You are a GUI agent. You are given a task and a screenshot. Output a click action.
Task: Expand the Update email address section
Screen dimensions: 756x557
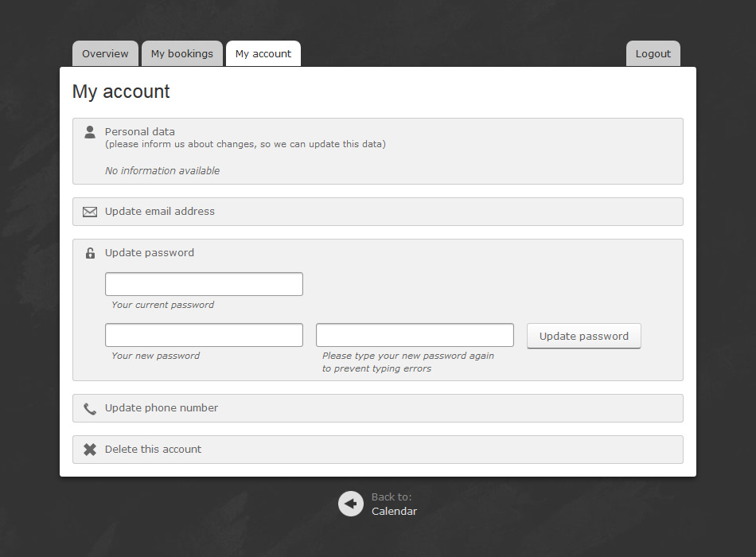(160, 212)
